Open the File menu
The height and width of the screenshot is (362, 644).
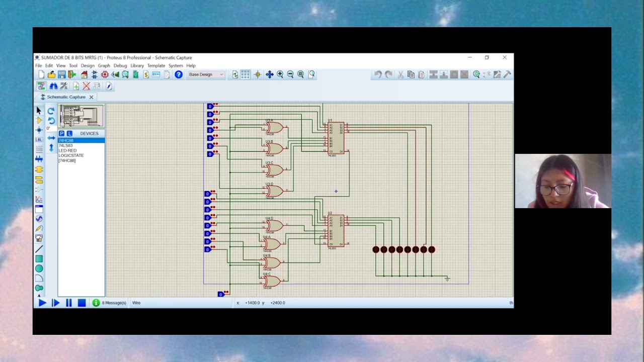38,66
